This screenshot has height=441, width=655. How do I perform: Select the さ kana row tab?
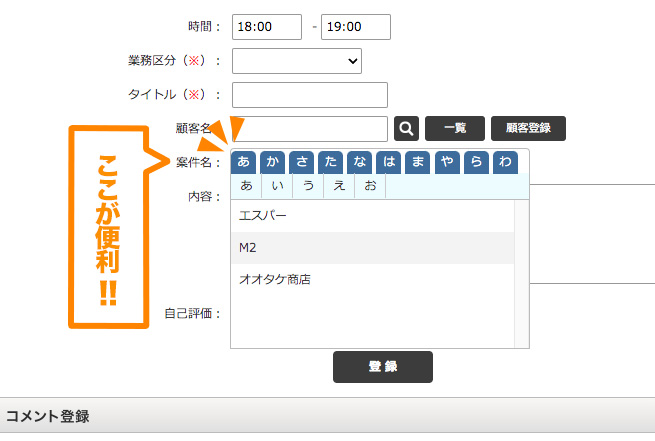click(302, 162)
